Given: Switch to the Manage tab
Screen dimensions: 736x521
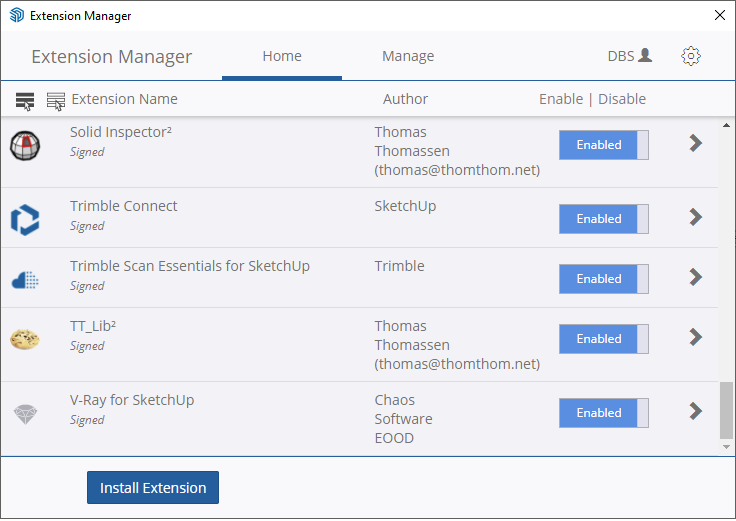Looking at the screenshot, I should pyautogui.click(x=408, y=56).
